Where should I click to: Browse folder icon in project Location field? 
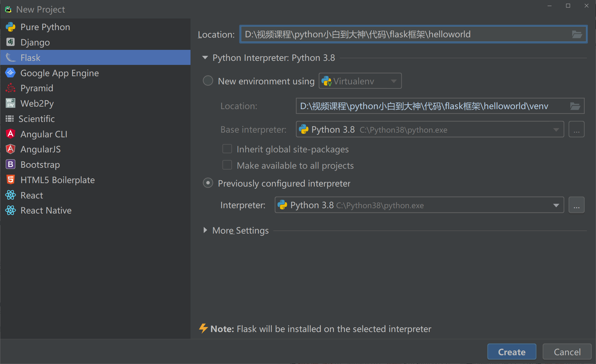577,34
